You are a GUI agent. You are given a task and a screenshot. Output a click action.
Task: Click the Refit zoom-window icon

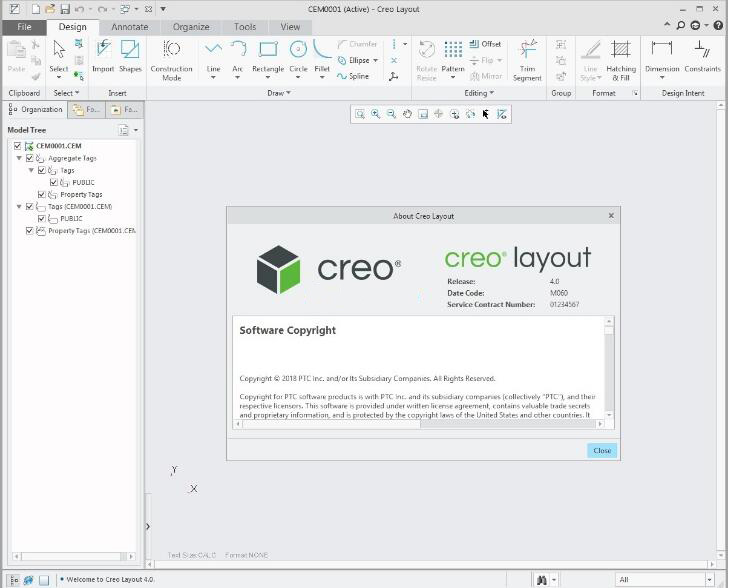point(359,114)
